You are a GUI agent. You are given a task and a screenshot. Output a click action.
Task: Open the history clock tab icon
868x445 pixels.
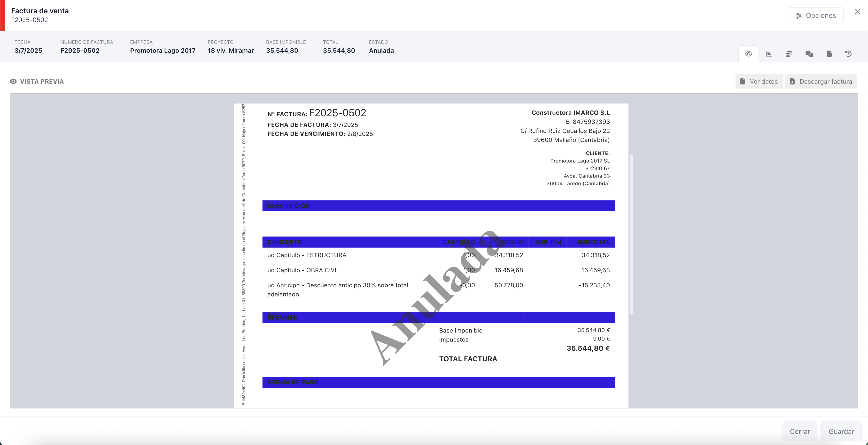[848, 54]
